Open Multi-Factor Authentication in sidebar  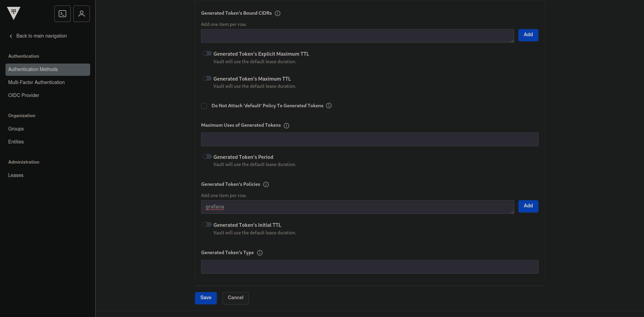point(37,82)
